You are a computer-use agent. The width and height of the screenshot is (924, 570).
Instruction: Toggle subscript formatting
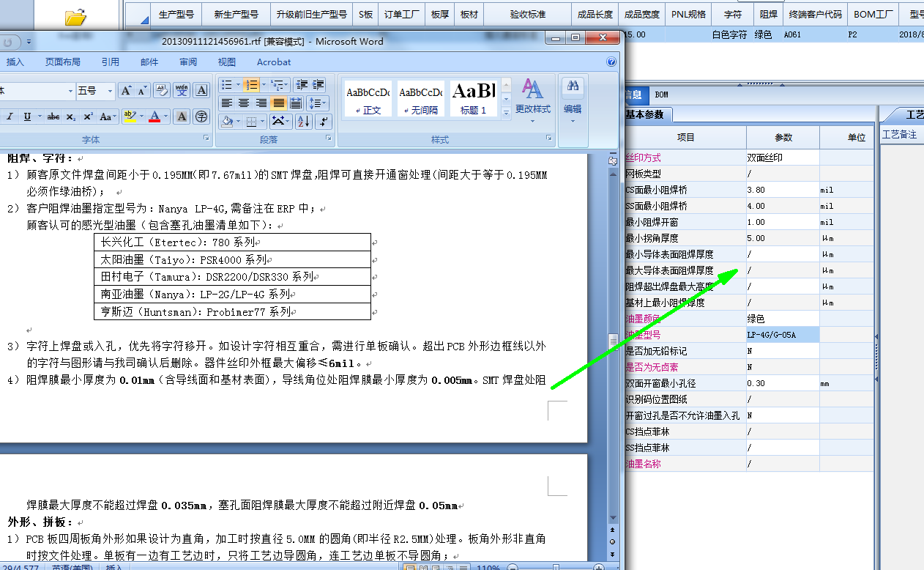coord(71,116)
